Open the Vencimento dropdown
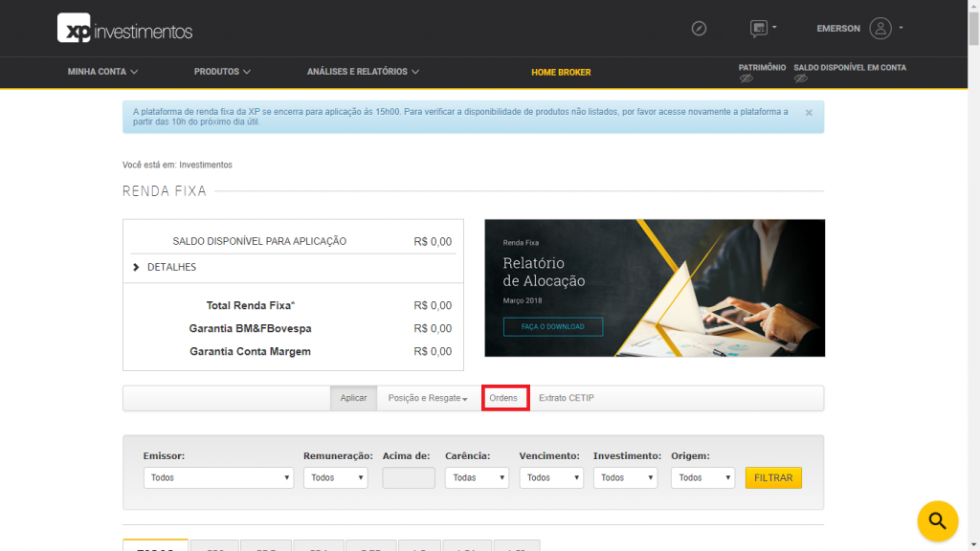 (551, 477)
